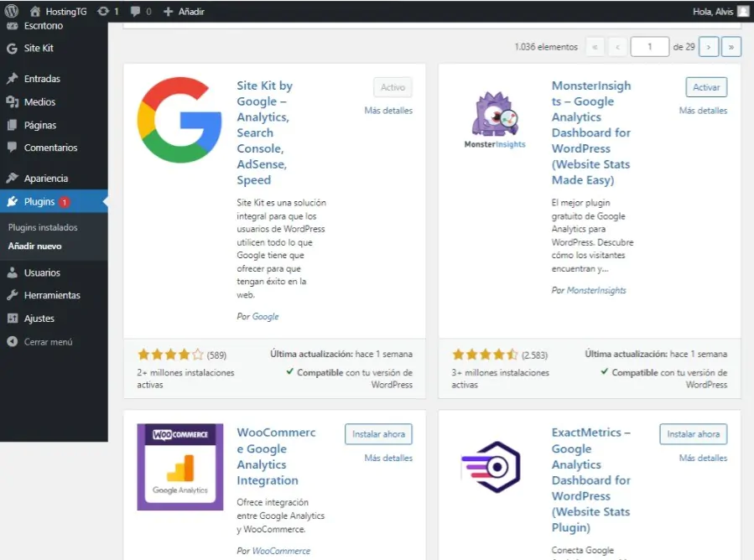Image resolution: width=754 pixels, height=560 pixels.
Task: Click the MonsterInsights plugin logo thumbnail
Action: pyautogui.click(x=494, y=120)
